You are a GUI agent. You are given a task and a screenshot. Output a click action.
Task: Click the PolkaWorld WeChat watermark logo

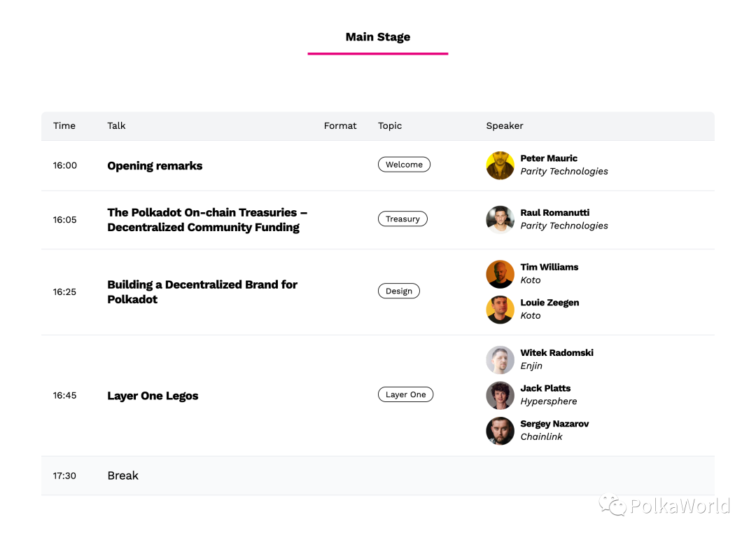tap(612, 504)
